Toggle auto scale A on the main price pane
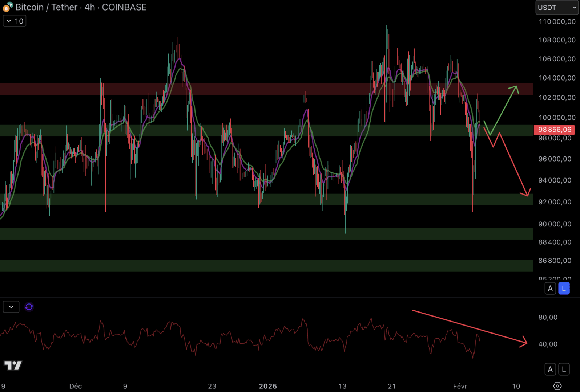This screenshot has width=580, height=392. [x=550, y=289]
